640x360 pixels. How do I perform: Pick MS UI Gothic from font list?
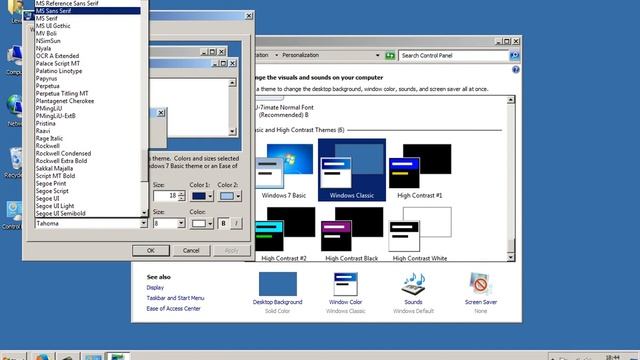point(53,26)
